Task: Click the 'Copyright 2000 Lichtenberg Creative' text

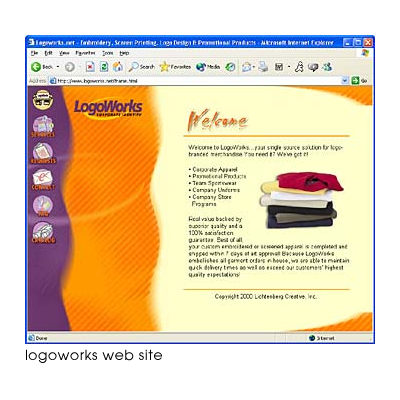Action: (266, 296)
